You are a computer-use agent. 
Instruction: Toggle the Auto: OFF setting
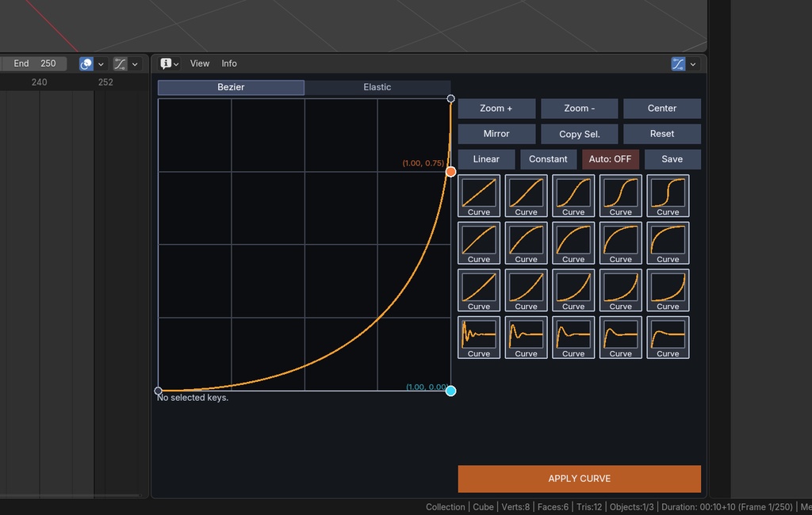click(611, 158)
